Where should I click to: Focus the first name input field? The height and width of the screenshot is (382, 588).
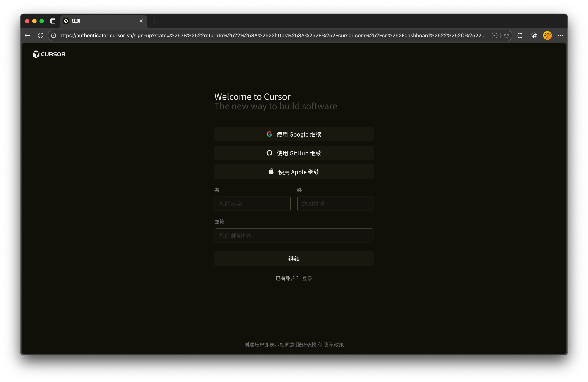tap(253, 204)
